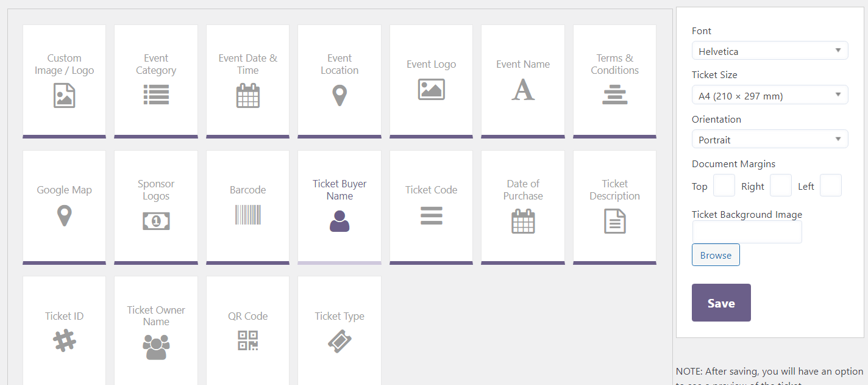Choose the Ticket Buyer Name person icon

340,221
